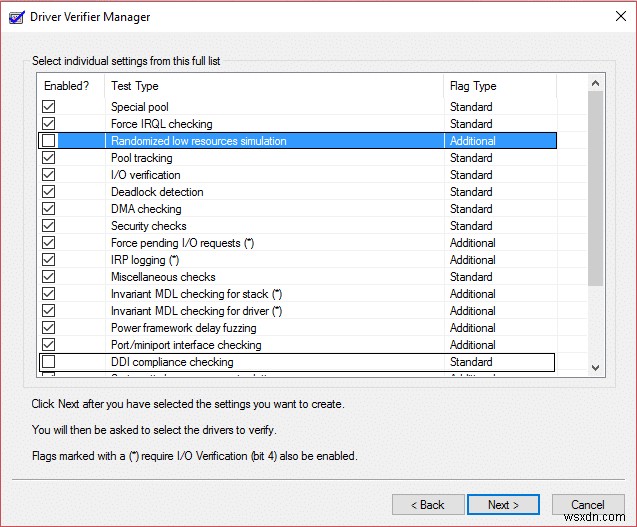The width and height of the screenshot is (637, 527).
Task: Select the 'IRP logging (*)' row text
Action: tap(145, 260)
